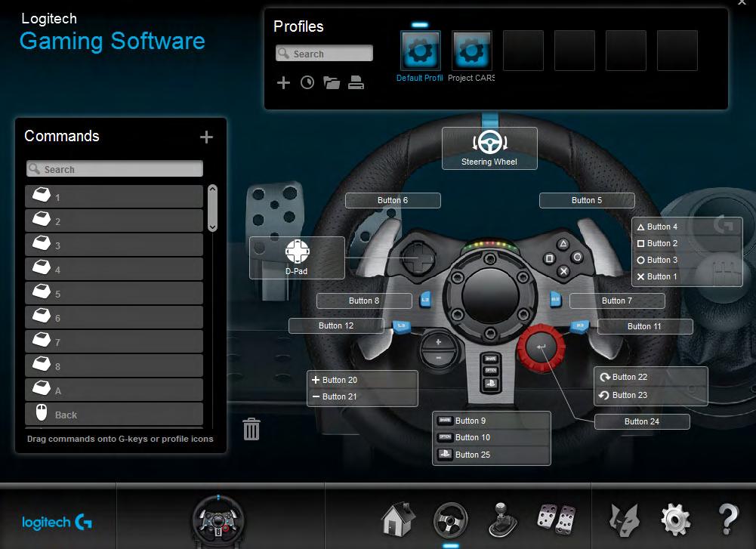The image size is (756, 549).
Task: Select the minus Button 21 entry
Action: point(362,396)
